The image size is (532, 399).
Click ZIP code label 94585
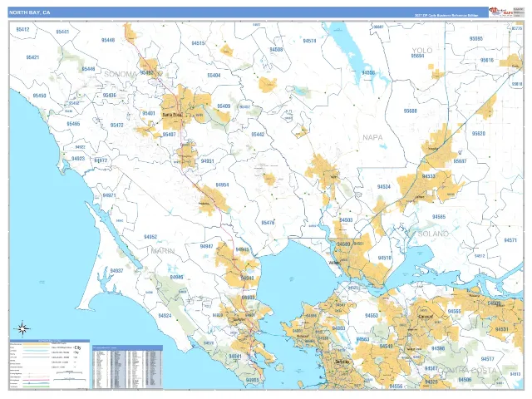coord(439,217)
